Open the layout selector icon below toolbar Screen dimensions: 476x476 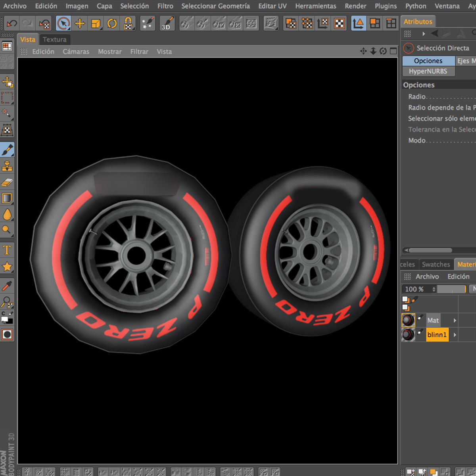7,46
